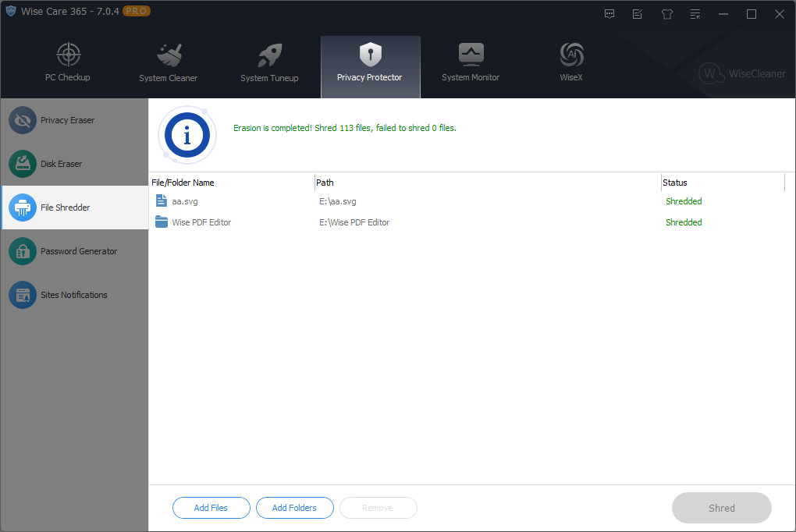Click the path E:\Wise PDF Editor

coord(354,222)
